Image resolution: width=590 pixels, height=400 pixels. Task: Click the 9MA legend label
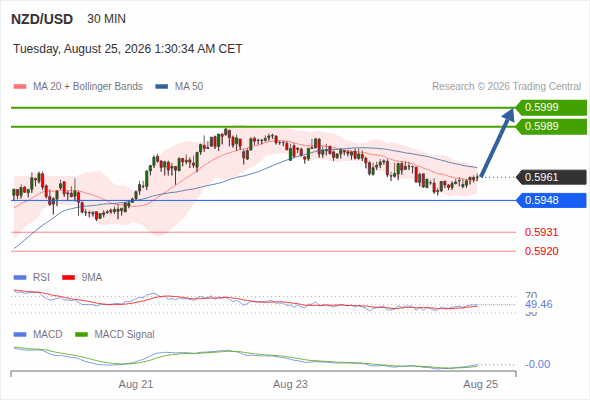(x=92, y=278)
